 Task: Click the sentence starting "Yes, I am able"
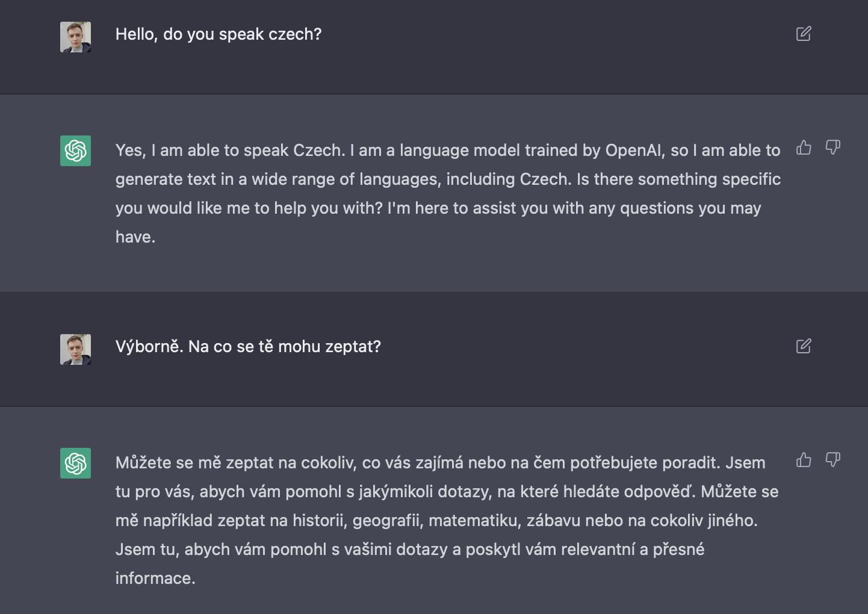pos(231,150)
